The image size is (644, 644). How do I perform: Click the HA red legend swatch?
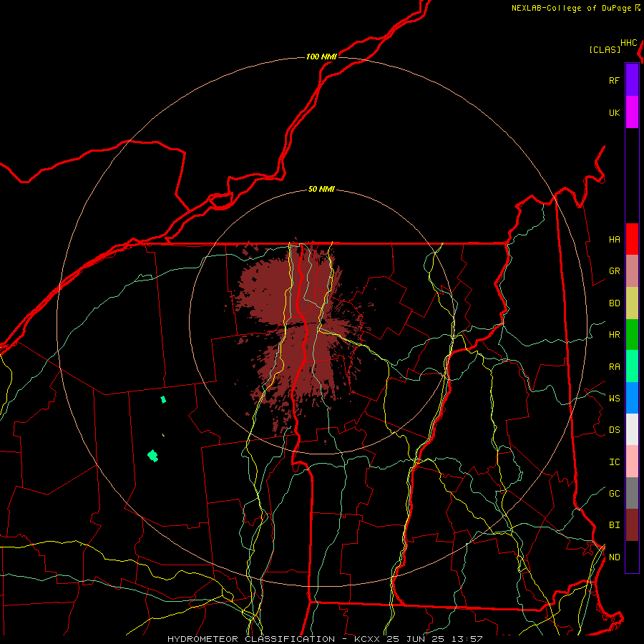pos(632,239)
